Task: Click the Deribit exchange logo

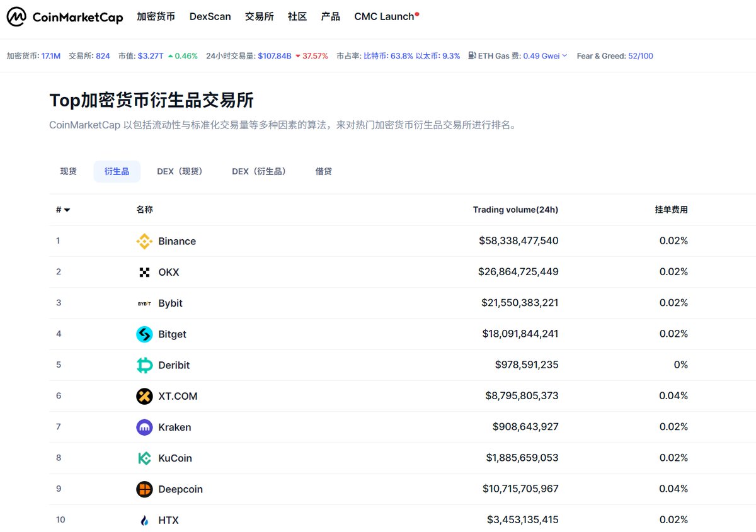Action: [x=144, y=365]
